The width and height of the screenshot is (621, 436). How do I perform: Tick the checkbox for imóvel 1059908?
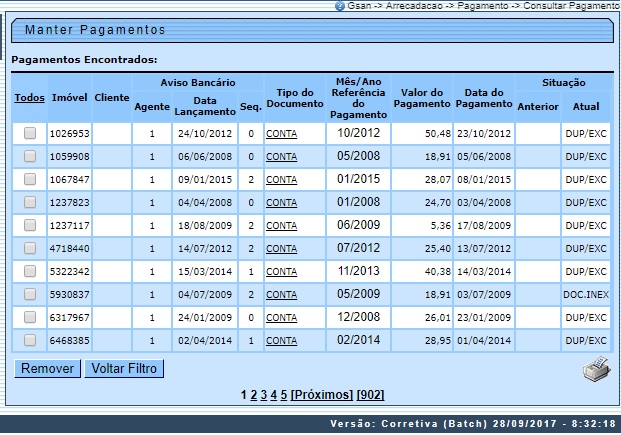[x=30, y=156]
